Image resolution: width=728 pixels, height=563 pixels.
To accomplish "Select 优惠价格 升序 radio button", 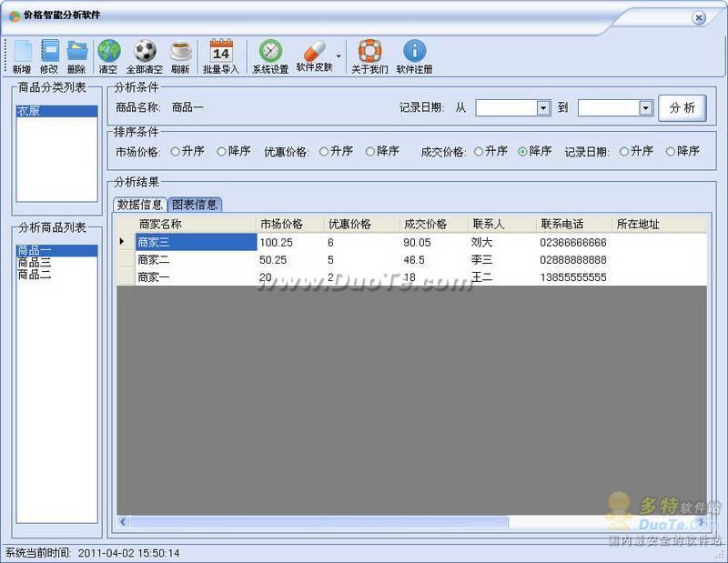I will click(x=324, y=151).
